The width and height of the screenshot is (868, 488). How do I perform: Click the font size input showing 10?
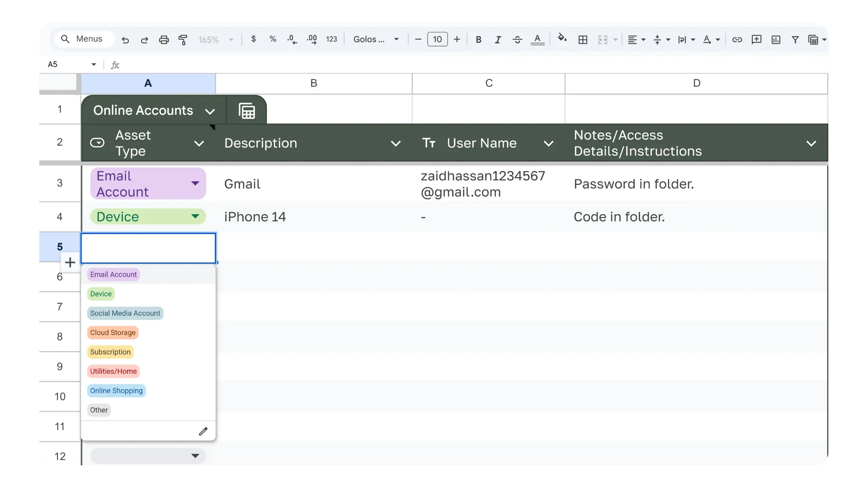(x=438, y=39)
